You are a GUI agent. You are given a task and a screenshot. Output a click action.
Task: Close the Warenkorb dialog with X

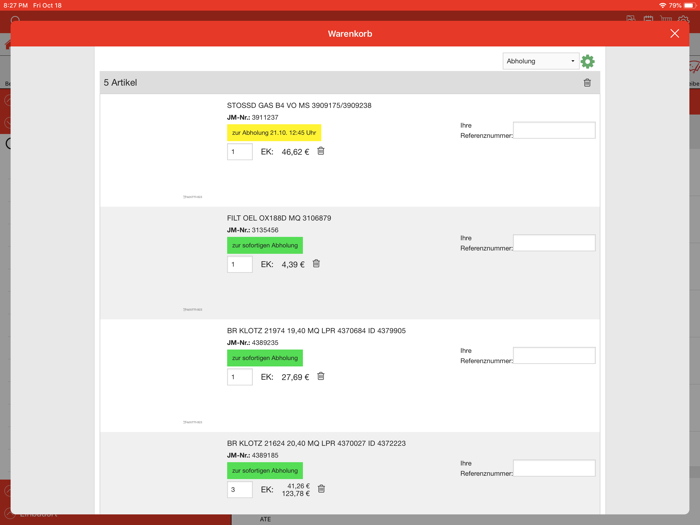coord(675,33)
